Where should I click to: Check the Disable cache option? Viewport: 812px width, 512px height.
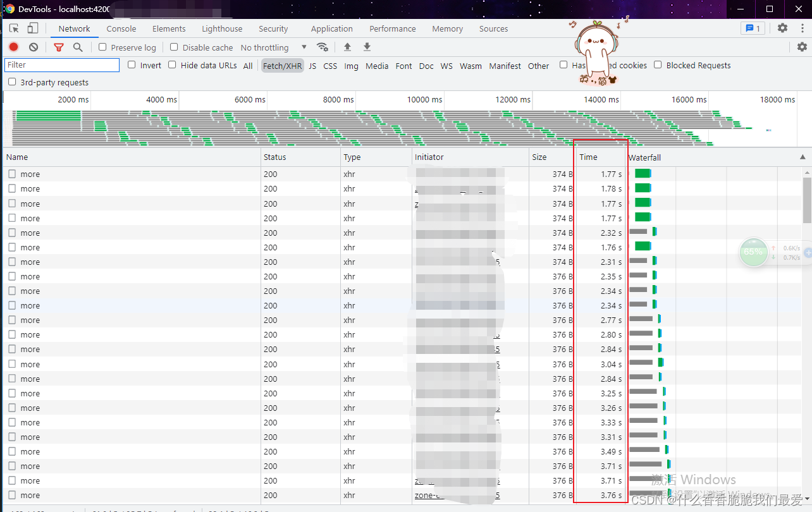coord(175,47)
